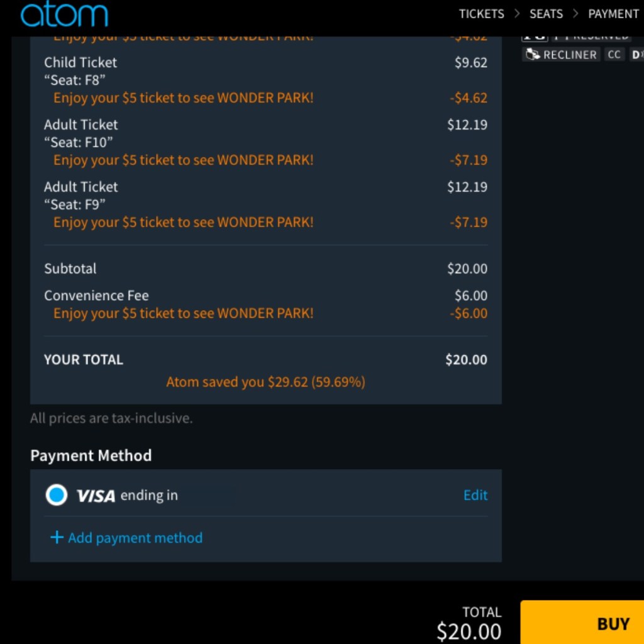Viewport: 644px width, 644px height.
Task: Click the plus icon for adding payment
Action: [57, 538]
